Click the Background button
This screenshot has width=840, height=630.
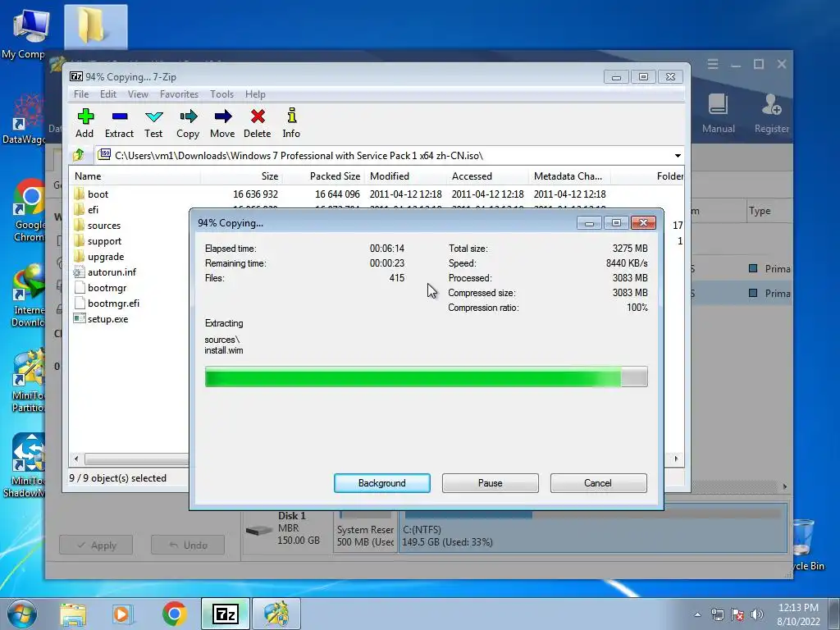tap(382, 483)
